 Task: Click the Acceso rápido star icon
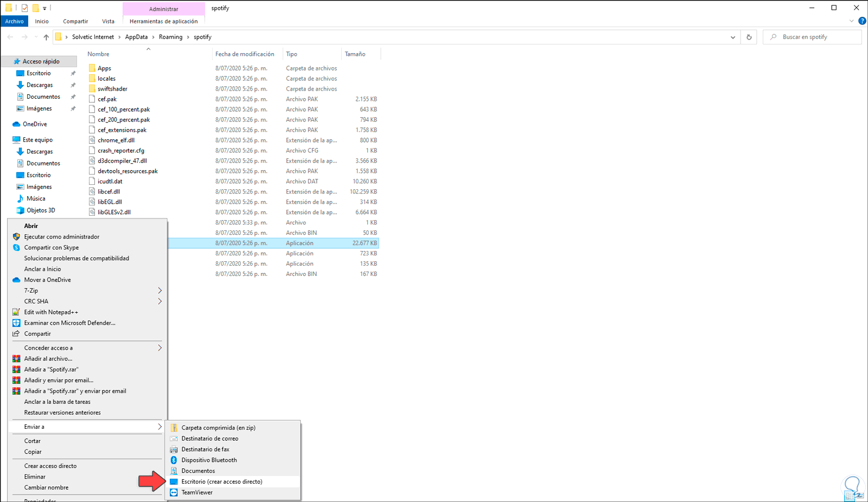17,62
